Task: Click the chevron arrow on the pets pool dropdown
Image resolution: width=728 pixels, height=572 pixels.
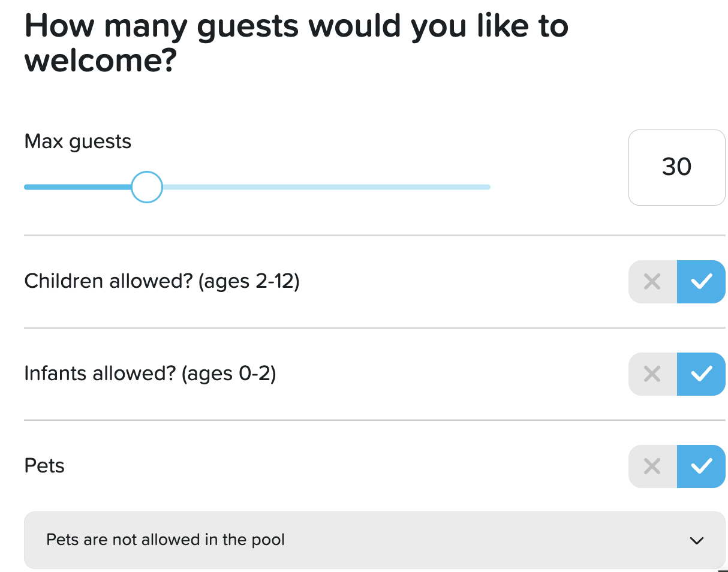Action: [696, 540]
